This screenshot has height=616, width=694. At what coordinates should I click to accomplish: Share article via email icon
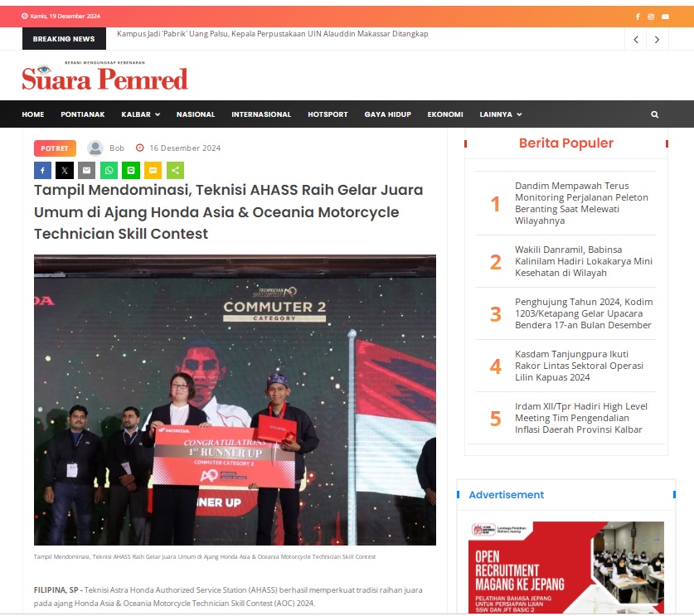[x=87, y=170]
